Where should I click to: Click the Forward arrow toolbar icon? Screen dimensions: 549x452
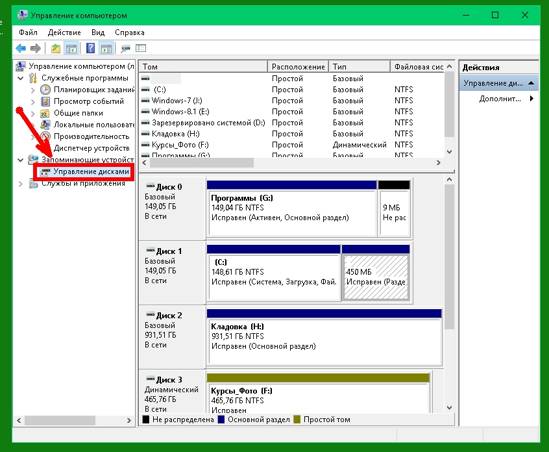tap(35, 48)
